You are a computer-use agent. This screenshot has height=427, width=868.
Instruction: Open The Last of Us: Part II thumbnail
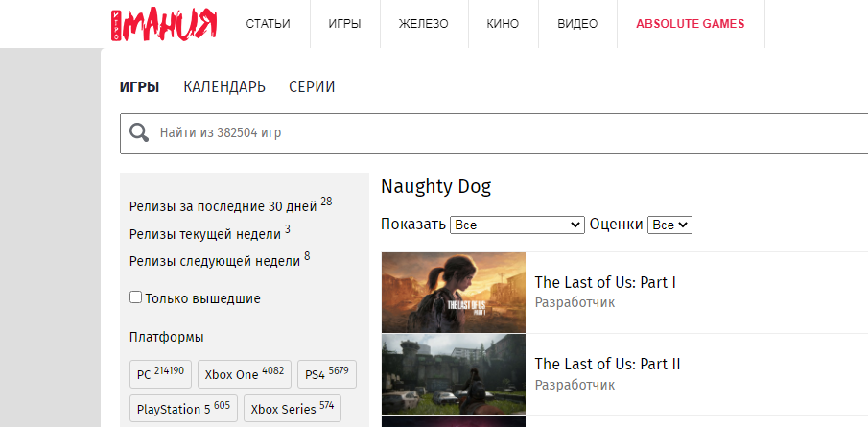click(454, 375)
